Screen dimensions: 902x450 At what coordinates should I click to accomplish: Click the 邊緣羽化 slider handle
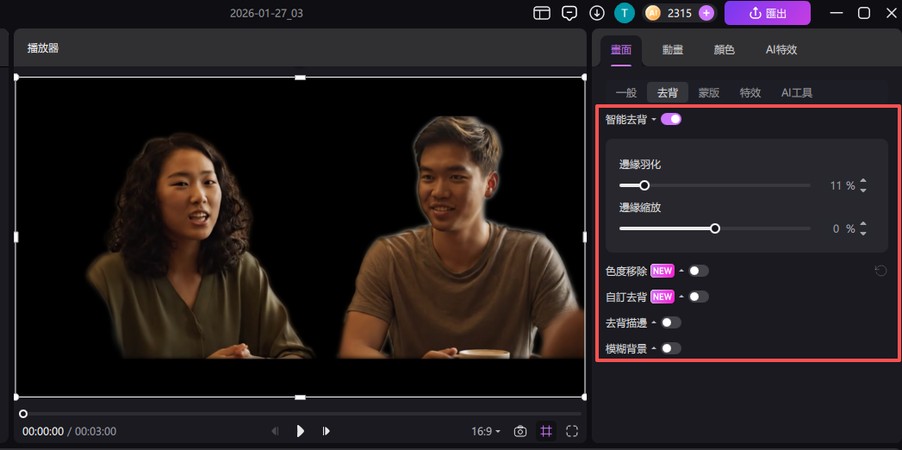[644, 185]
